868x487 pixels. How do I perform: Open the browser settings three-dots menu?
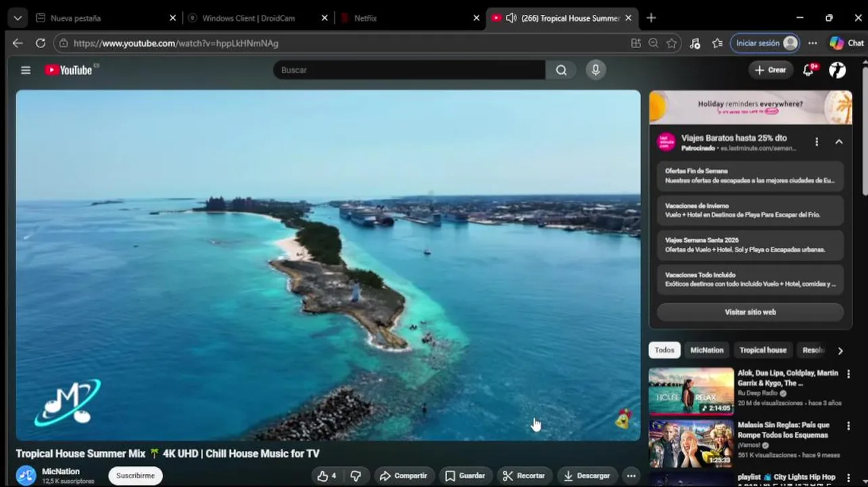813,43
